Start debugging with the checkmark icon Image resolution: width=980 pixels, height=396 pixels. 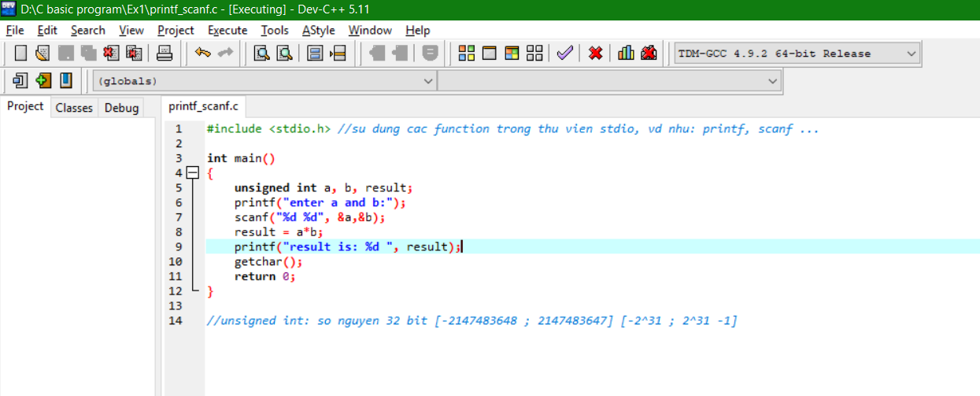pos(564,54)
